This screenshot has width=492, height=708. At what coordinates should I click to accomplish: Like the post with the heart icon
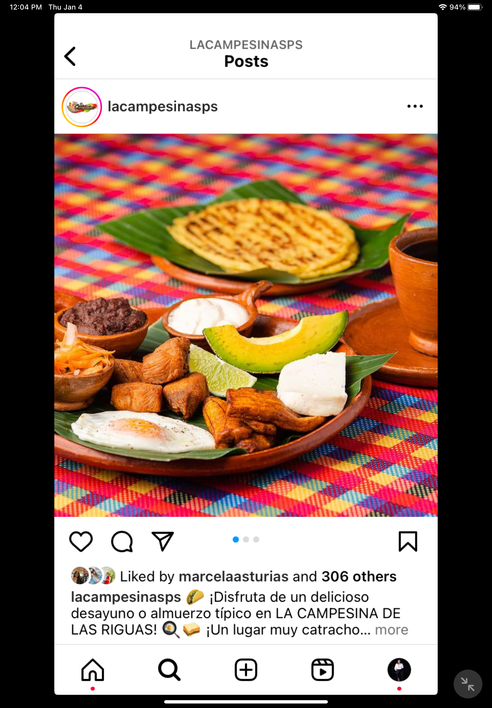coord(81,541)
